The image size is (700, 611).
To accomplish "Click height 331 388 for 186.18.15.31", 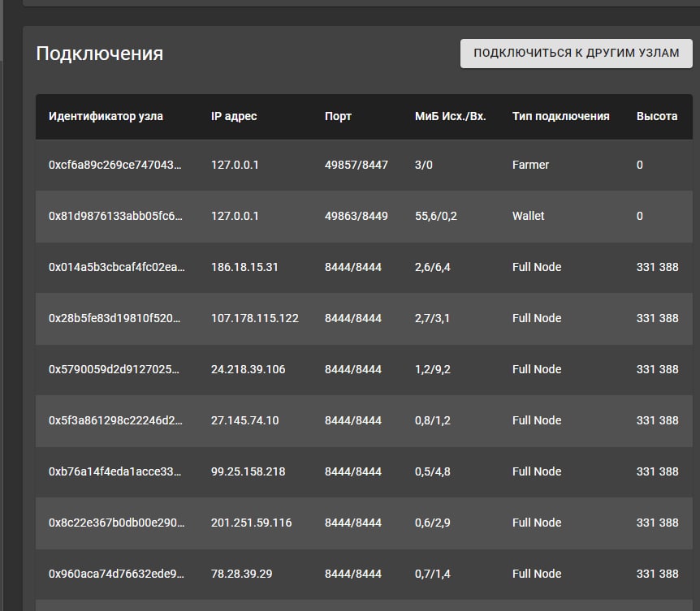I will (x=657, y=267).
